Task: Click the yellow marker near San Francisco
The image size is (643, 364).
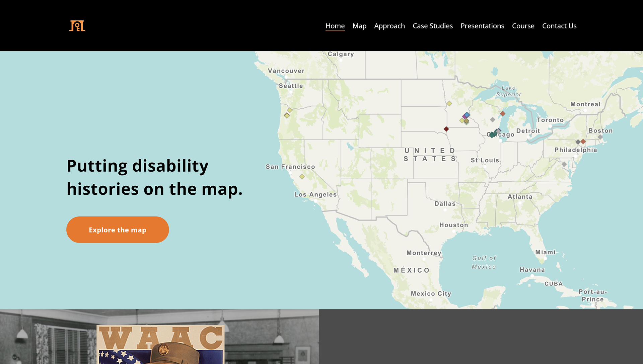Action: pyautogui.click(x=302, y=177)
